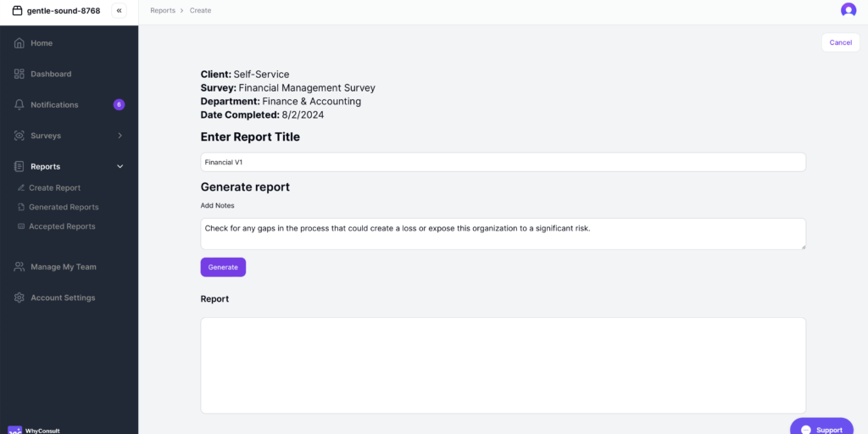The width and height of the screenshot is (868, 434).
Task: Click the workspace calendar icon beside gentle-sound-8768
Action: pos(17,11)
